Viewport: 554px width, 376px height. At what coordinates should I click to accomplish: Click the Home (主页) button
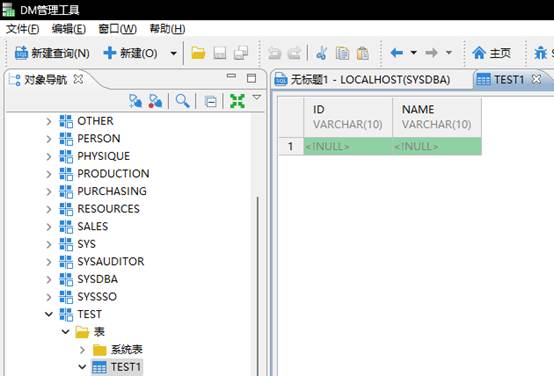(x=491, y=53)
